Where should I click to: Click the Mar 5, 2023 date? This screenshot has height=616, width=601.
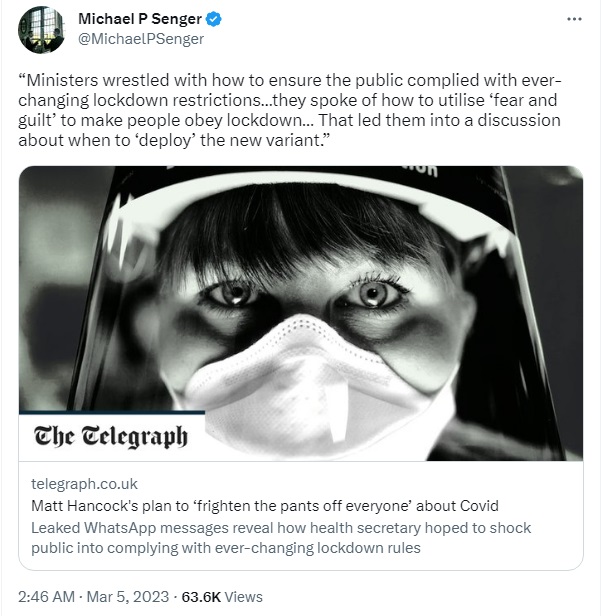click(x=128, y=597)
